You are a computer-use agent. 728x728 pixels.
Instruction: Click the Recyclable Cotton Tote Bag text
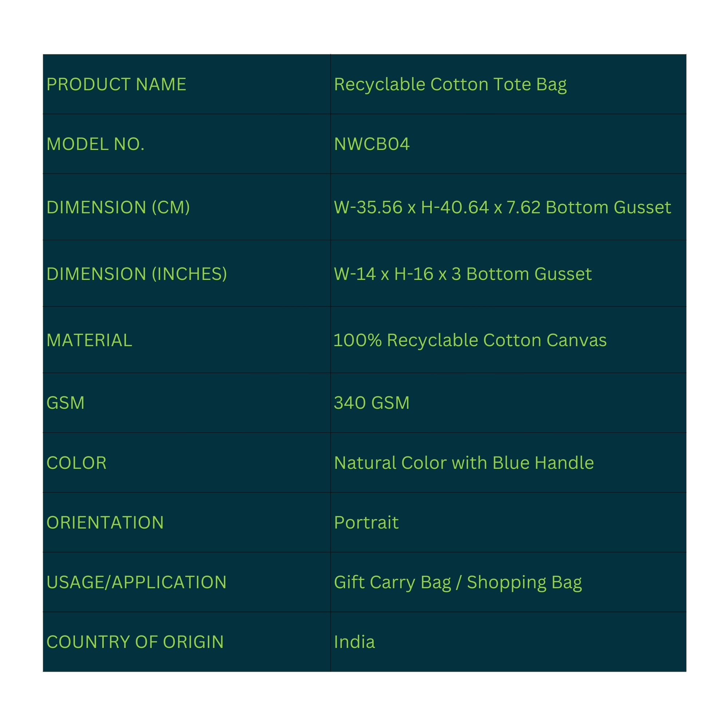click(450, 84)
